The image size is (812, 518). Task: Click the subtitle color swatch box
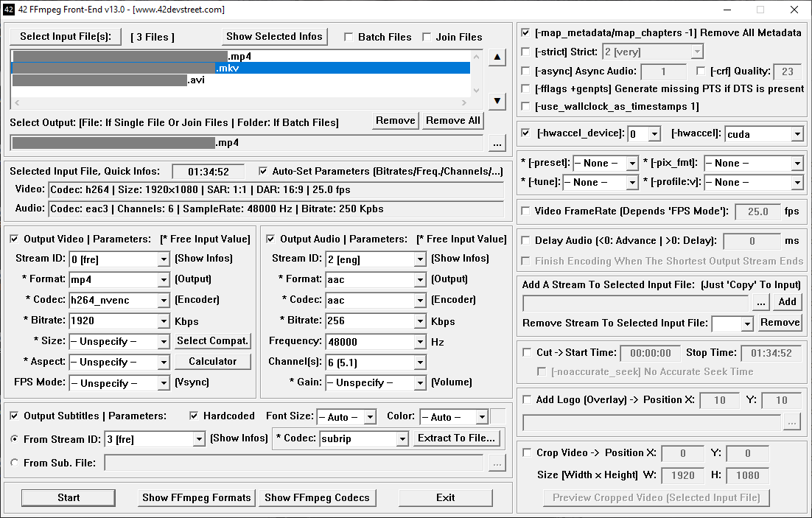click(499, 417)
